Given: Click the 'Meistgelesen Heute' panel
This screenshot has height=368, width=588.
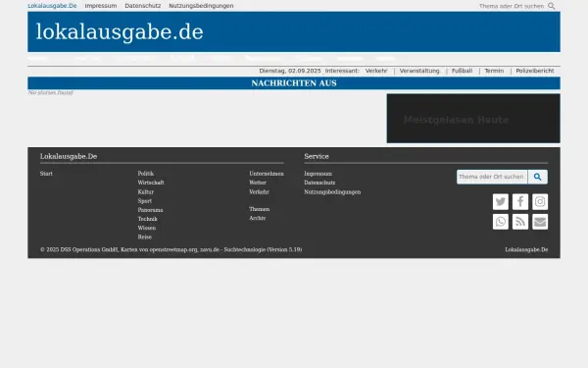Looking at the screenshot, I should [x=473, y=119].
